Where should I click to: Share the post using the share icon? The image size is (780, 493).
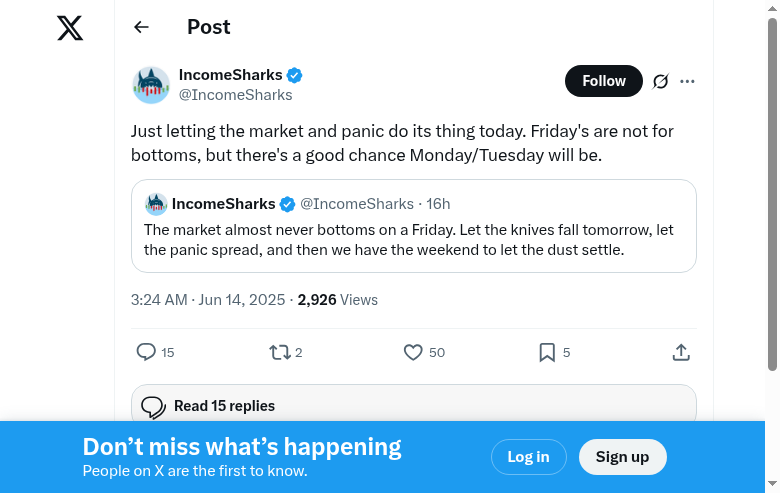tap(681, 352)
